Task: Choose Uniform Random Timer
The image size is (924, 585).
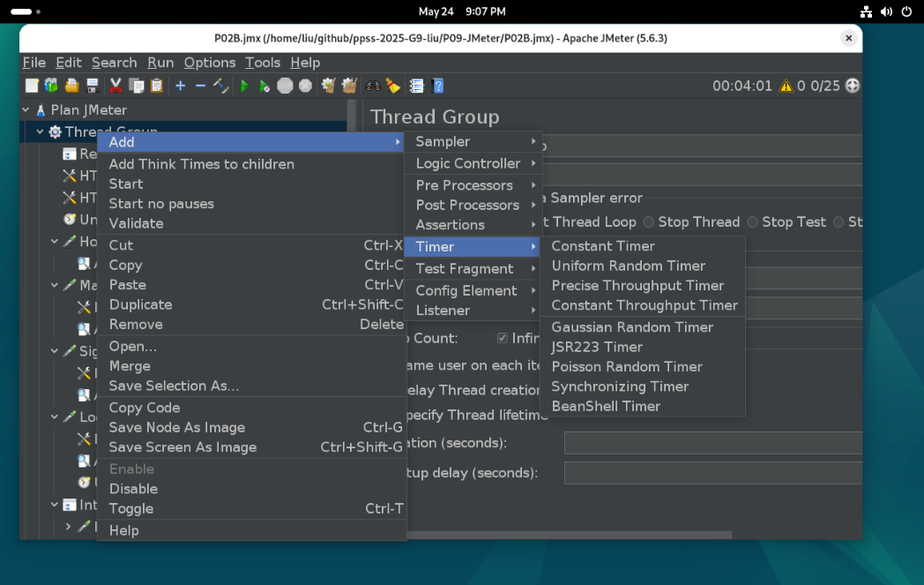Action: coord(643,266)
